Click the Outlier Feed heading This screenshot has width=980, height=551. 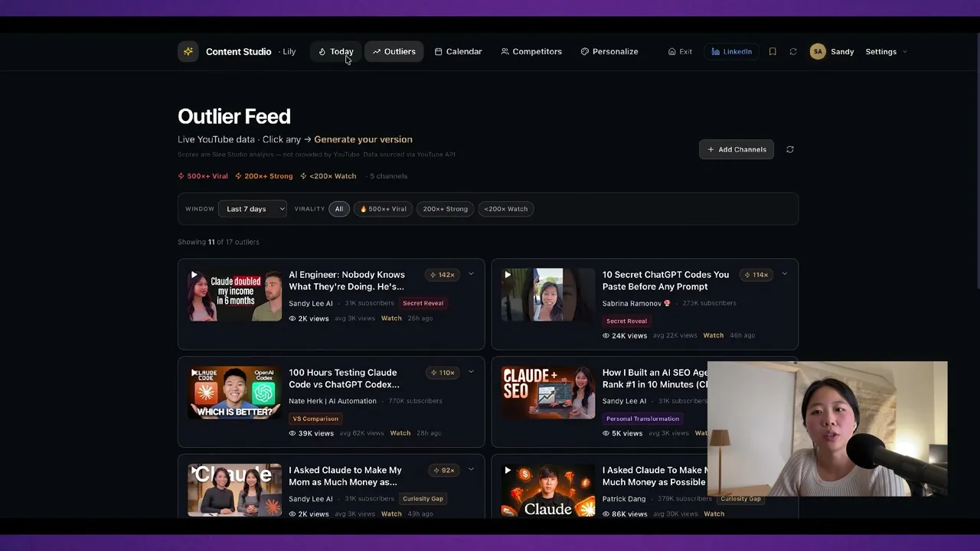(x=234, y=116)
